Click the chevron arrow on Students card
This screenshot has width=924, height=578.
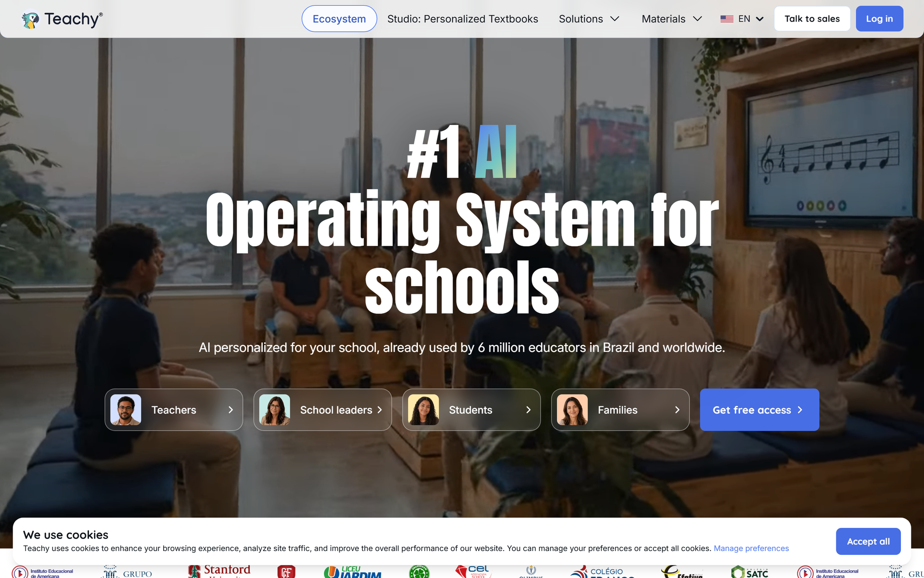528,410
